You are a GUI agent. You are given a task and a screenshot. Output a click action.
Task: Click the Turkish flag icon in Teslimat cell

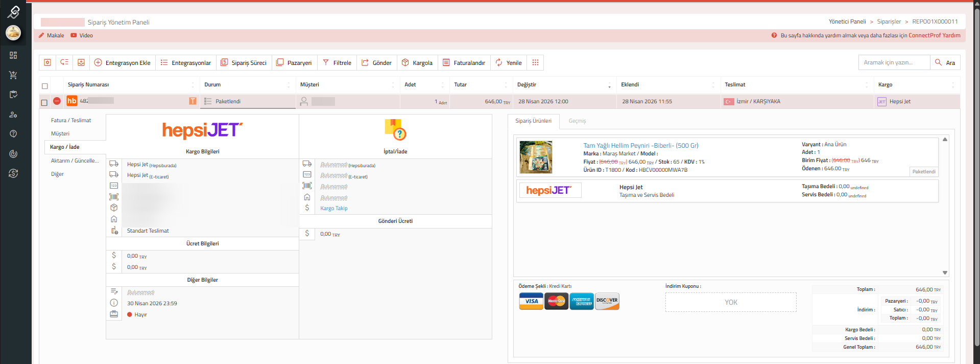click(x=729, y=102)
